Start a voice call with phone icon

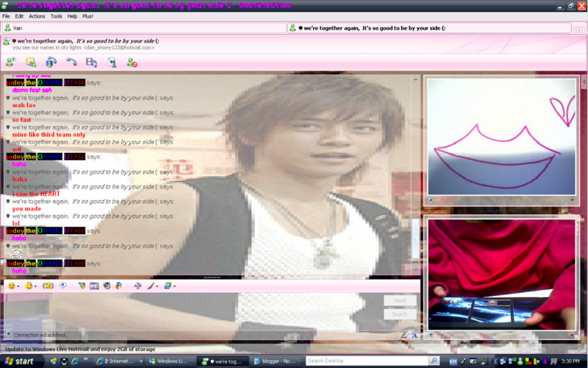tap(71, 62)
